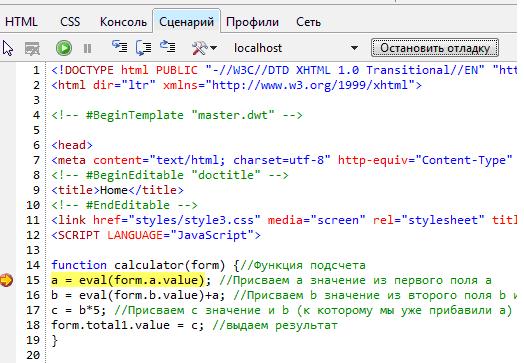Screen dimensions: 524x363
Task: Click the SCRIPT LANGUAGE="JavaScript" tag
Action: (156, 235)
